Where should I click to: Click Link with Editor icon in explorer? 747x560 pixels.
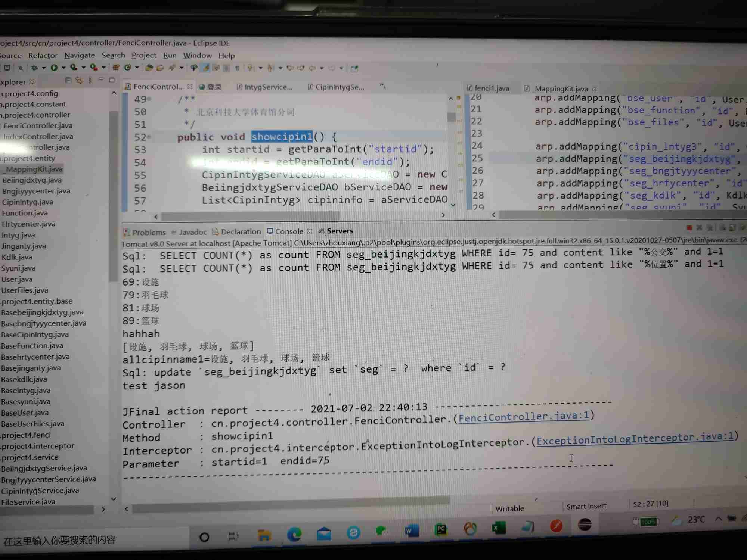click(x=79, y=80)
